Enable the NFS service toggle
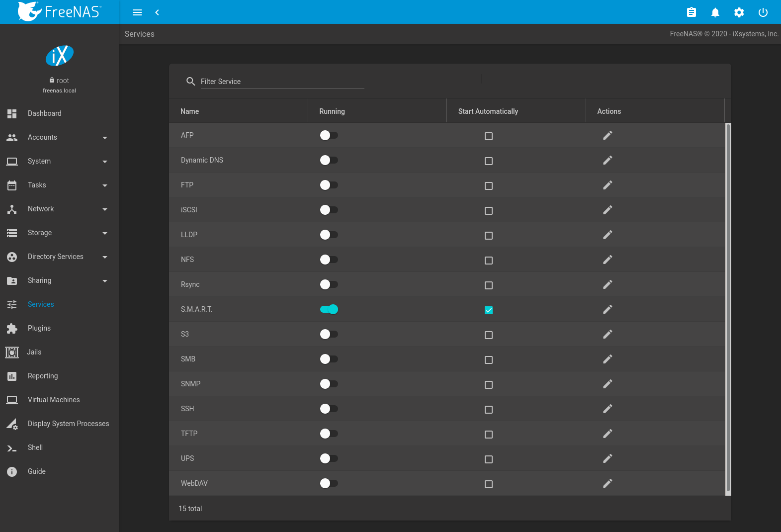Image resolution: width=781 pixels, height=532 pixels. tap(329, 260)
